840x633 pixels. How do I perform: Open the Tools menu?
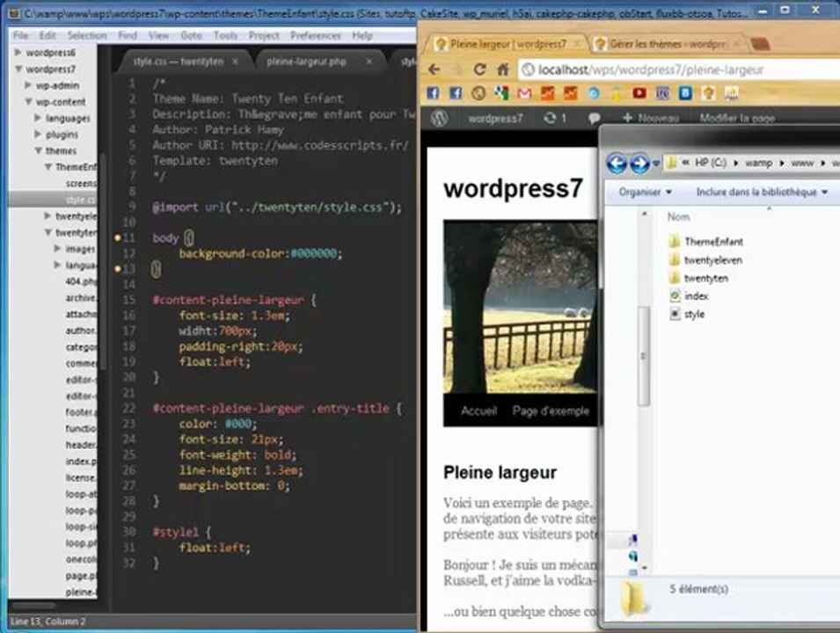(x=225, y=35)
